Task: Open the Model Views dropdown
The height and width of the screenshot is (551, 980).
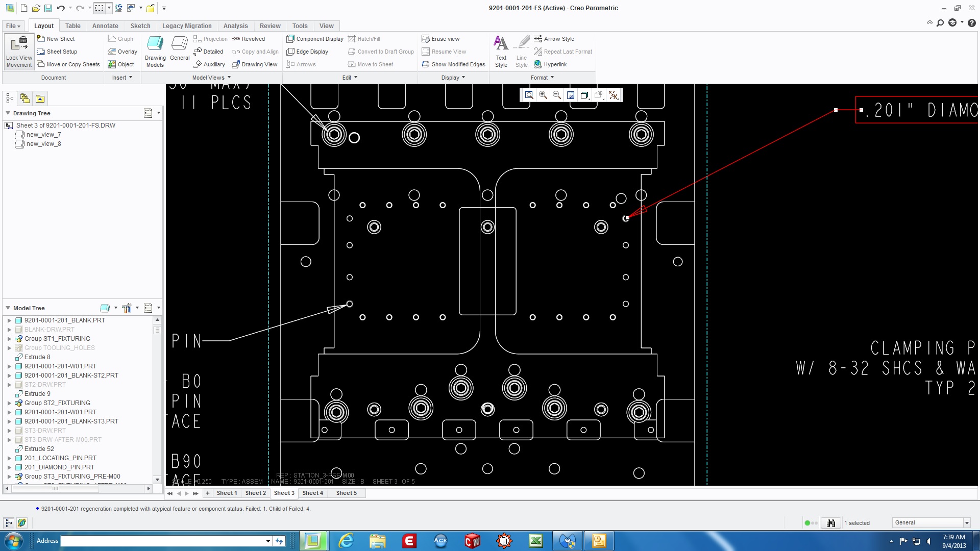Action: pyautogui.click(x=211, y=78)
